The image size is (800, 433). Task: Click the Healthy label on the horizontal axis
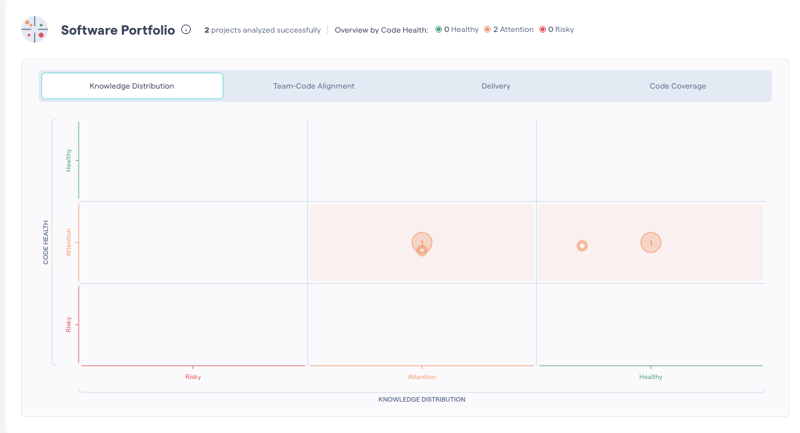pos(651,377)
